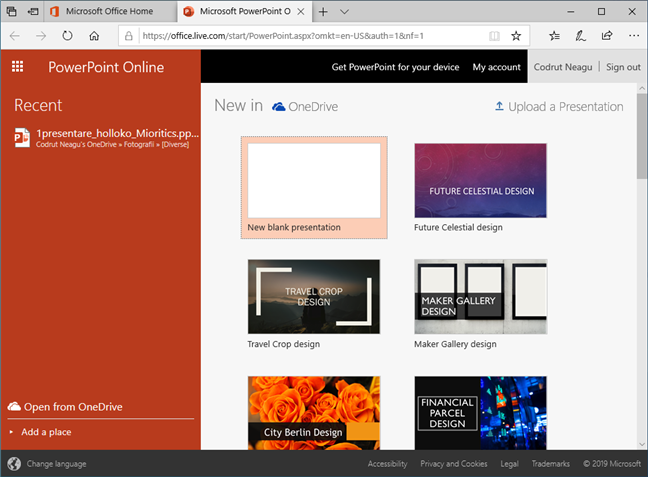Add this page to favorites with star
The height and width of the screenshot is (477, 648).
pos(516,35)
